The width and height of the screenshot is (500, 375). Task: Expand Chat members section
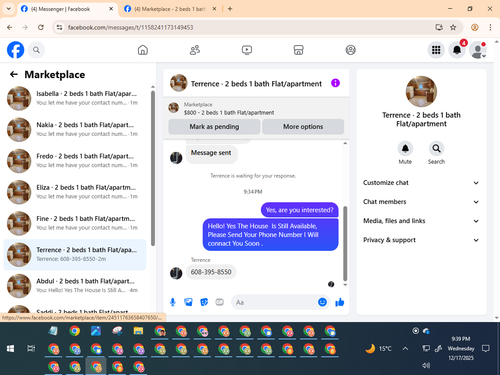tap(421, 202)
